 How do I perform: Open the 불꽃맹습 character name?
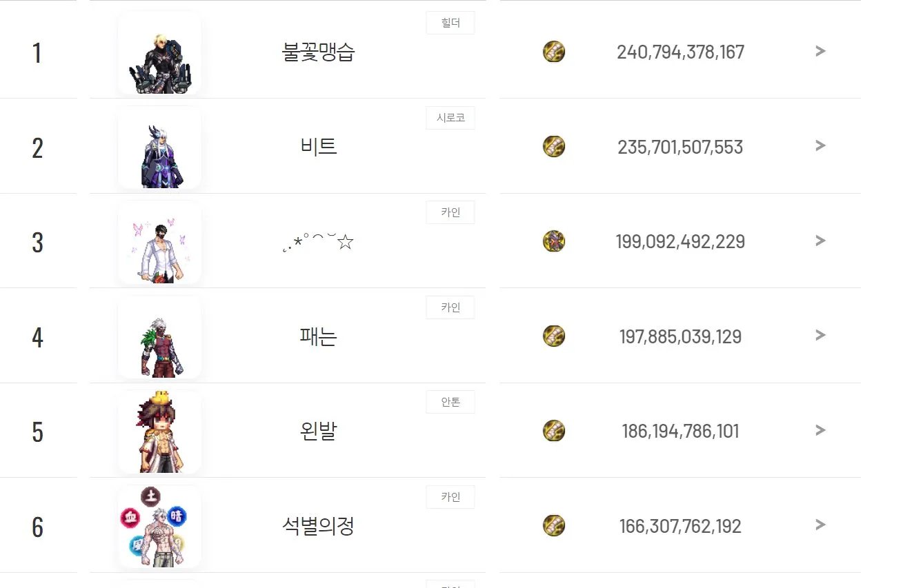(x=319, y=52)
